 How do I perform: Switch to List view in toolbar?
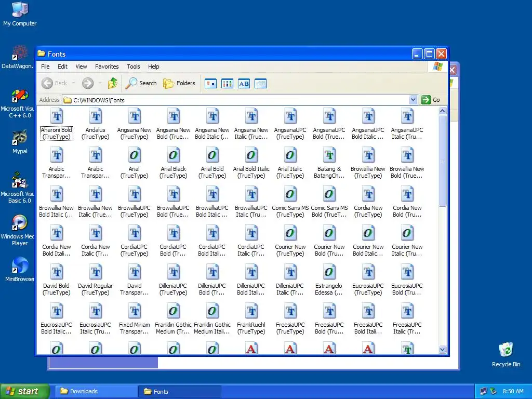(228, 84)
